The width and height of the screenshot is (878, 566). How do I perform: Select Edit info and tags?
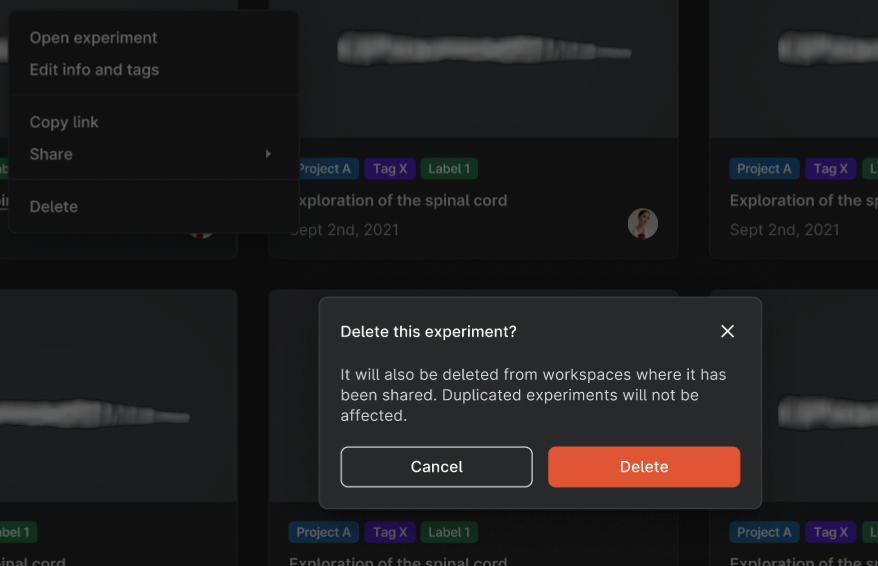point(94,70)
